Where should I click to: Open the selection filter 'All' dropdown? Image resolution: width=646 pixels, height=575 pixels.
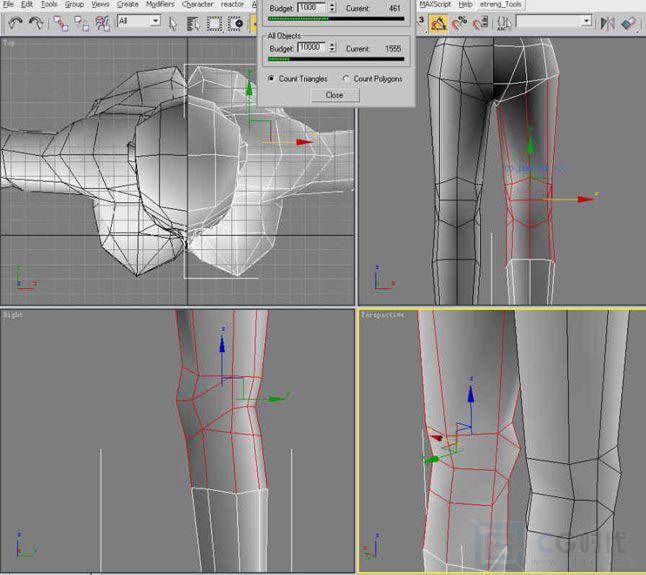click(x=139, y=21)
